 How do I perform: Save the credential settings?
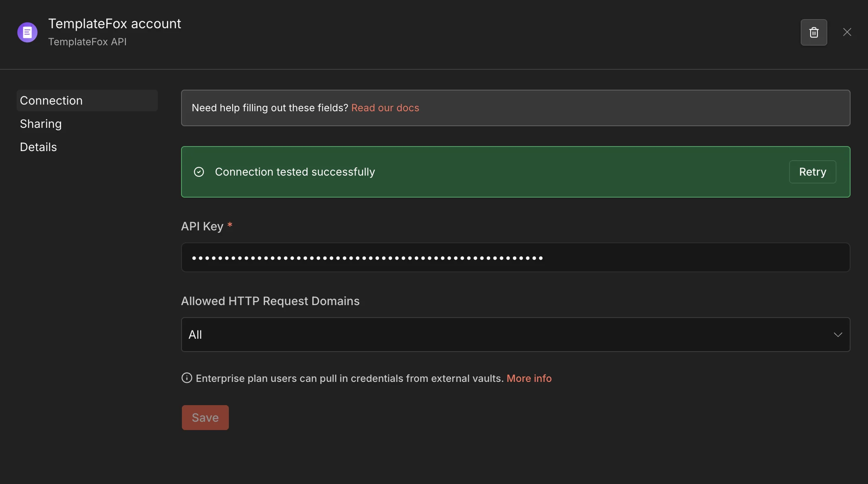click(x=205, y=418)
